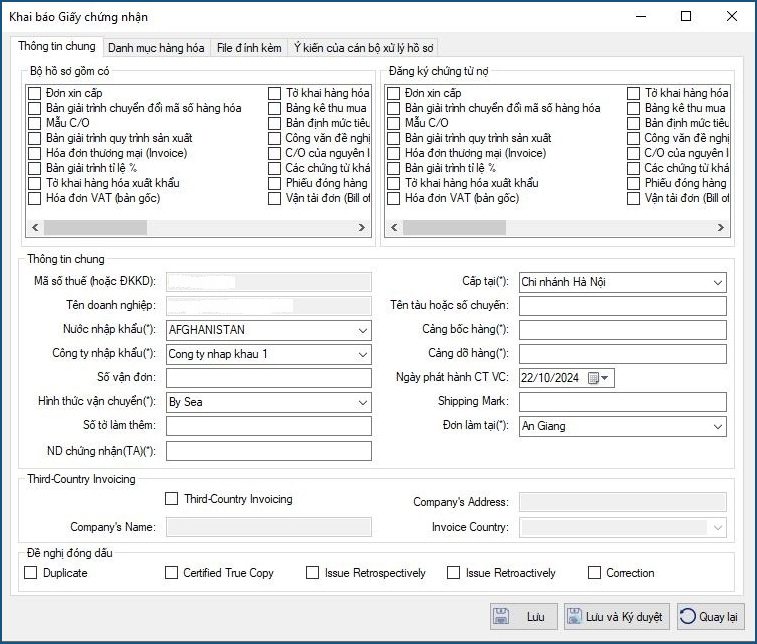Open the Nước nhập khẩu dropdown
Image resolution: width=757 pixels, height=644 pixels.
pyautogui.click(x=363, y=331)
